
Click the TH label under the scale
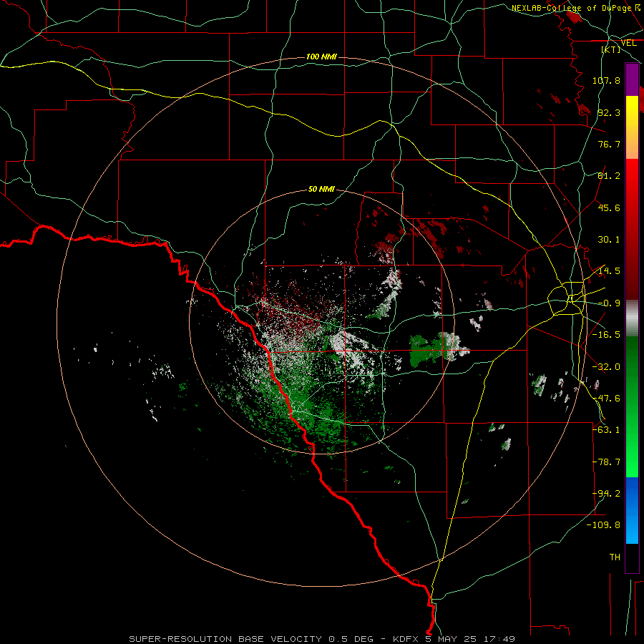point(615,557)
